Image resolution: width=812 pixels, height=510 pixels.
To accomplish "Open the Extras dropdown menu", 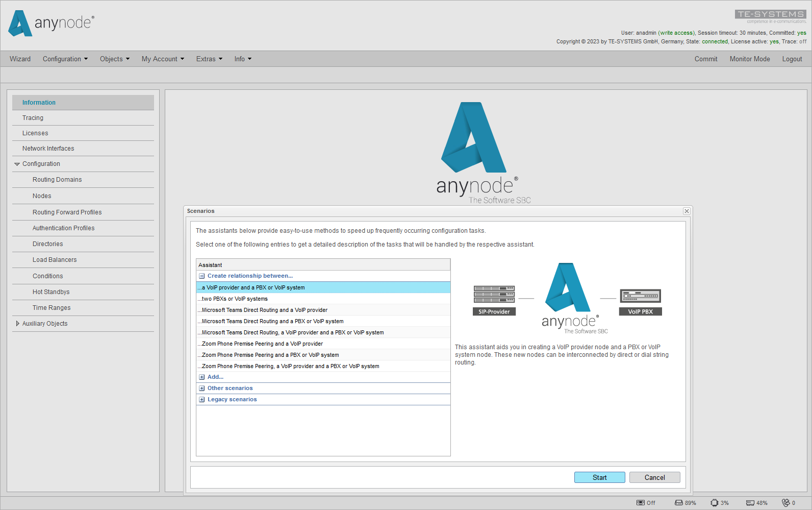I will click(209, 59).
